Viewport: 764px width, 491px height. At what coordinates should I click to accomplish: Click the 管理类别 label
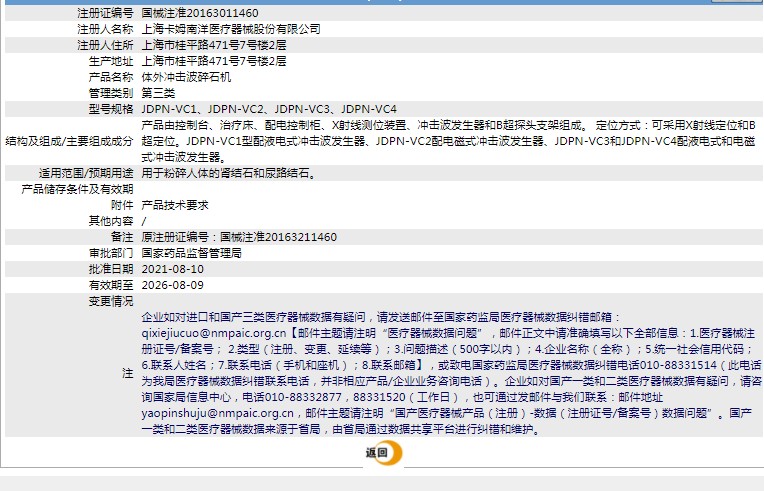point(111,93)
